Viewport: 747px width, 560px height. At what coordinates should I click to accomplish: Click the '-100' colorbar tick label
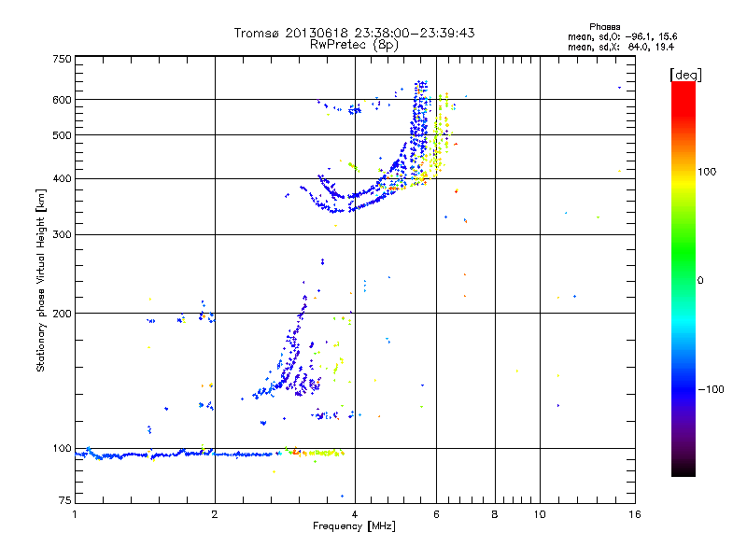click(x=711, y=389)
